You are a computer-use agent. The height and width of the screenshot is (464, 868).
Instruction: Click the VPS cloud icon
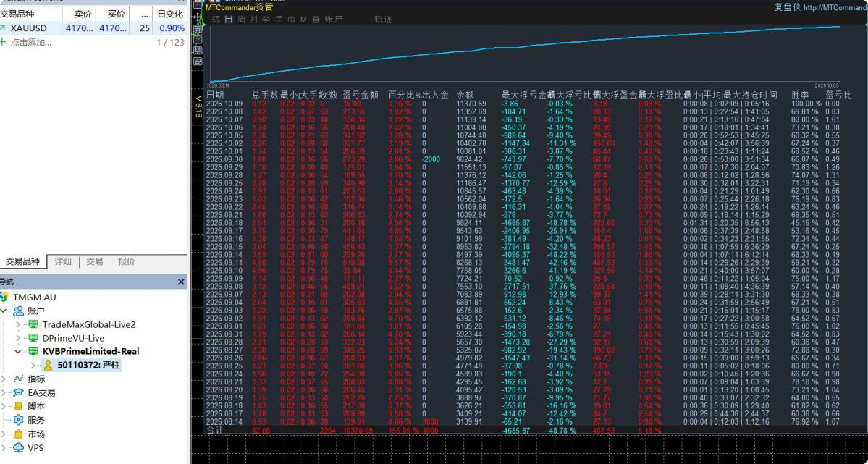pos(19,447)
